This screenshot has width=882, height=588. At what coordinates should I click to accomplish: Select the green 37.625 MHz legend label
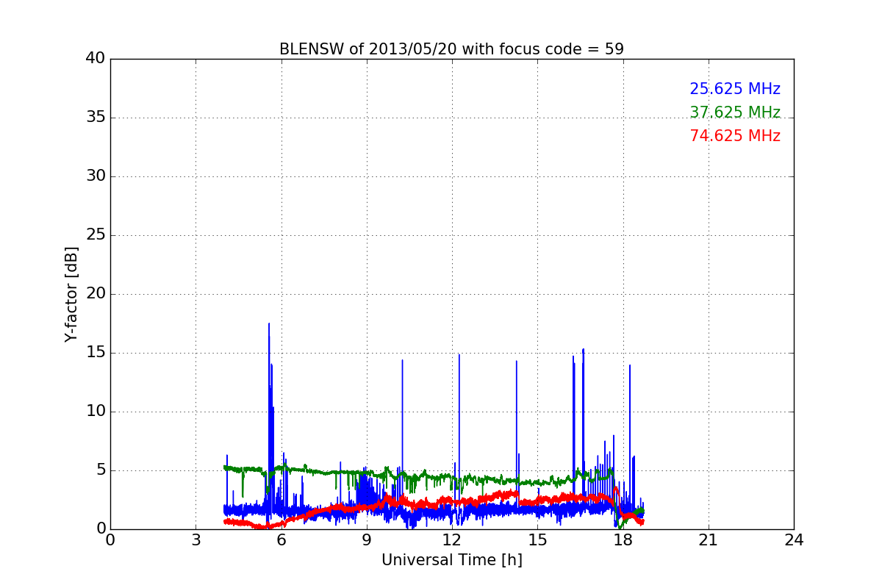(x=735, y=112)
